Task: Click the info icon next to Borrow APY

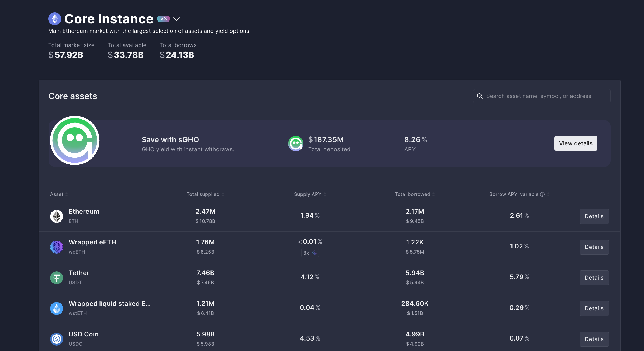Action: tap(542, 194)
